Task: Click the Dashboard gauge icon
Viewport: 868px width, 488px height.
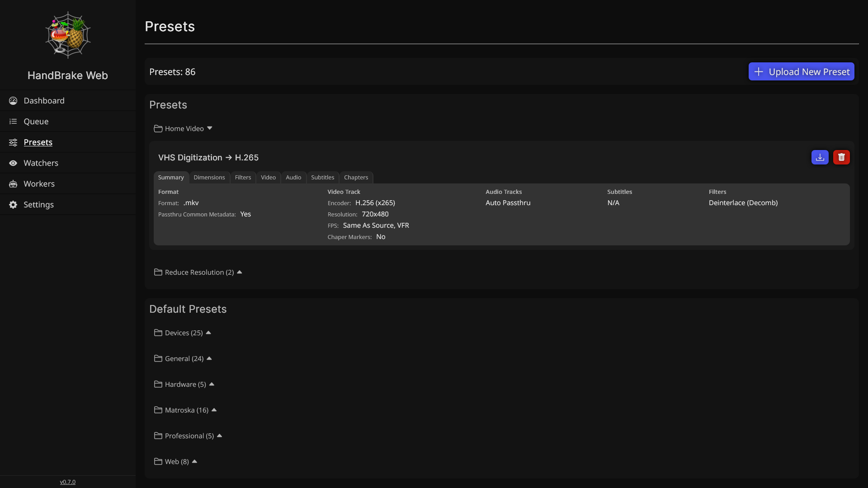Action: 13,101
